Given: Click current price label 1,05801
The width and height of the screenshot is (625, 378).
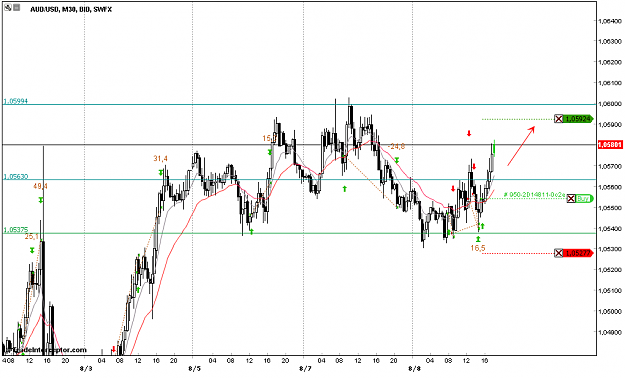Looking at the screenshot, I should 610,144.
